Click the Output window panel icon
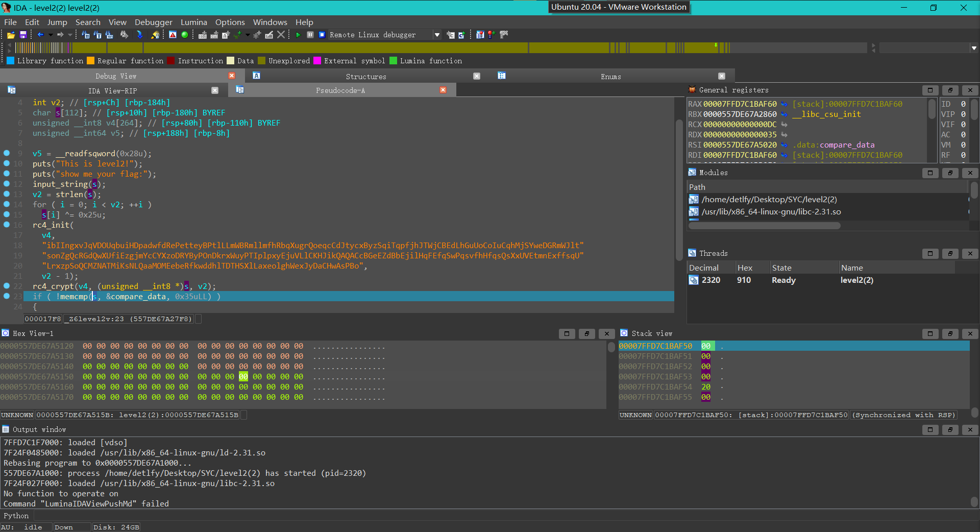Screen dimensions: 980x532 6,429
